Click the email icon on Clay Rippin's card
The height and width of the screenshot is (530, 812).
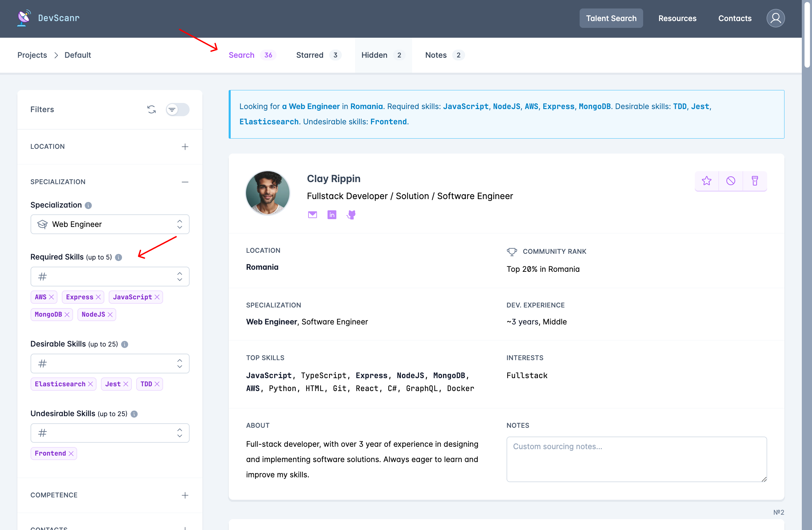[313, 215]
